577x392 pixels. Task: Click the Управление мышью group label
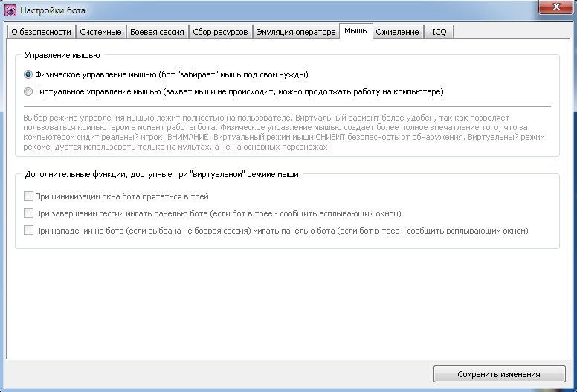coord(62,55)
